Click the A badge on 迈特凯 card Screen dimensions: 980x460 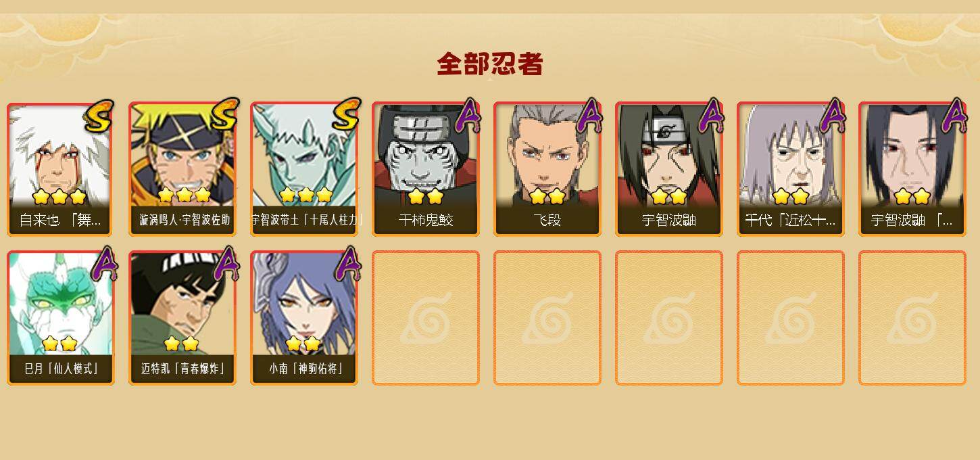tap(226, 264)
